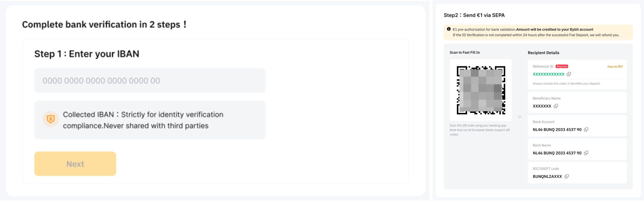644x201 pixels.
Task: Focus the IBAN number input field
Action: [150, 81]
